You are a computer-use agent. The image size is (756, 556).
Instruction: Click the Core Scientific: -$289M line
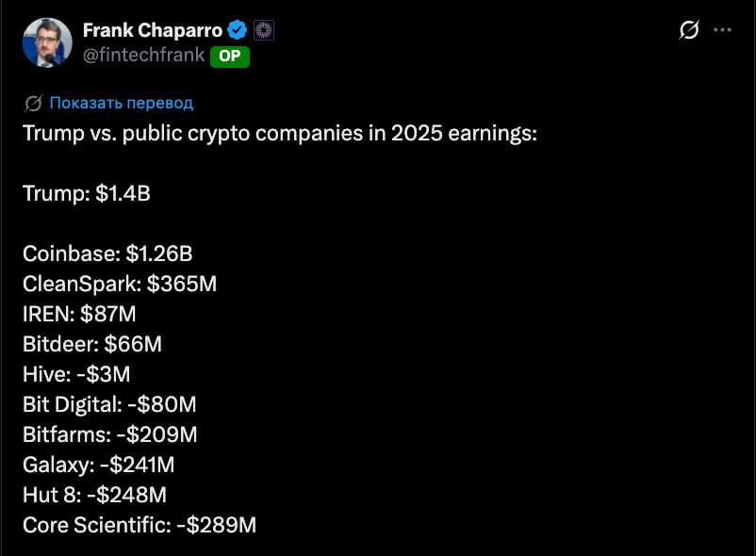click(140, 525)
